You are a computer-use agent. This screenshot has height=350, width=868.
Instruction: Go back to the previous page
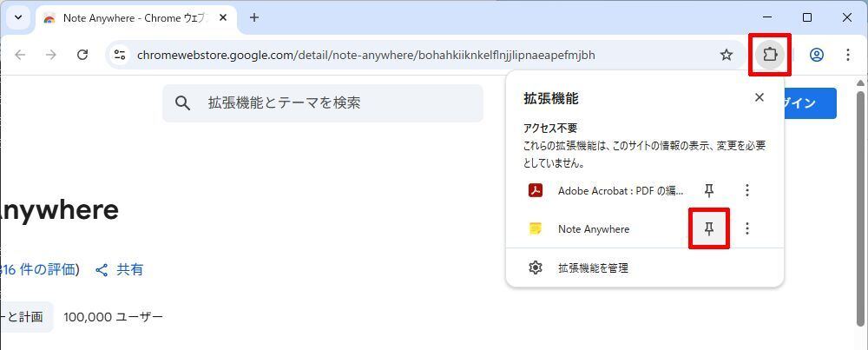coord(21,55)
